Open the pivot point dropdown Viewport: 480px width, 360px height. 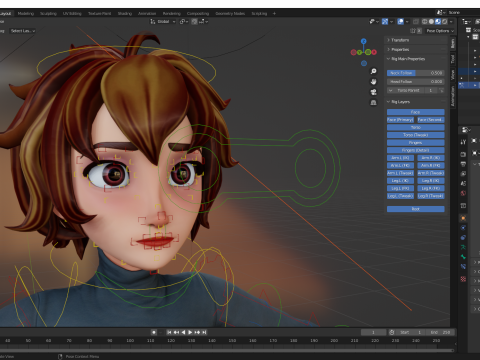coord(184,21)
